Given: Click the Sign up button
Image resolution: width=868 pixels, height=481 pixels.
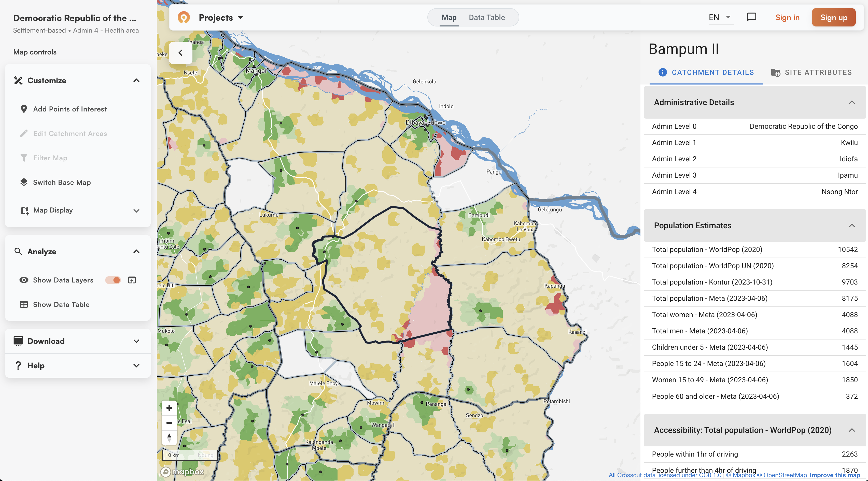Looking at the screenshot, I should [x=834, y=17].
